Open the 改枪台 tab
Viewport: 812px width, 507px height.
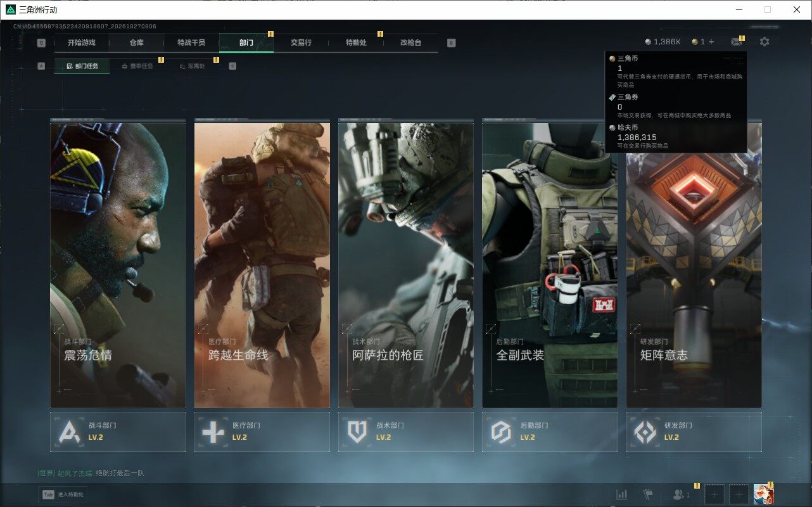tap(410, 42)
